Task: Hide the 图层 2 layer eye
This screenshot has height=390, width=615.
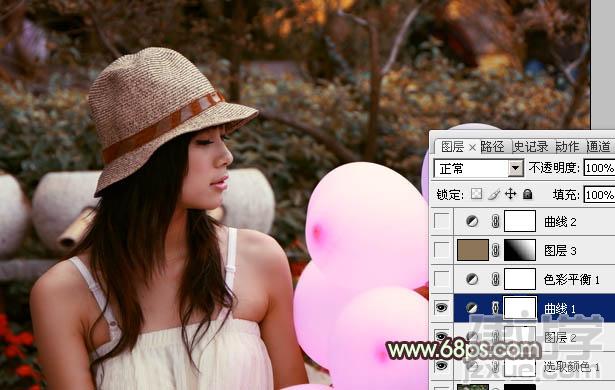Action: click(x=442, y=336)
